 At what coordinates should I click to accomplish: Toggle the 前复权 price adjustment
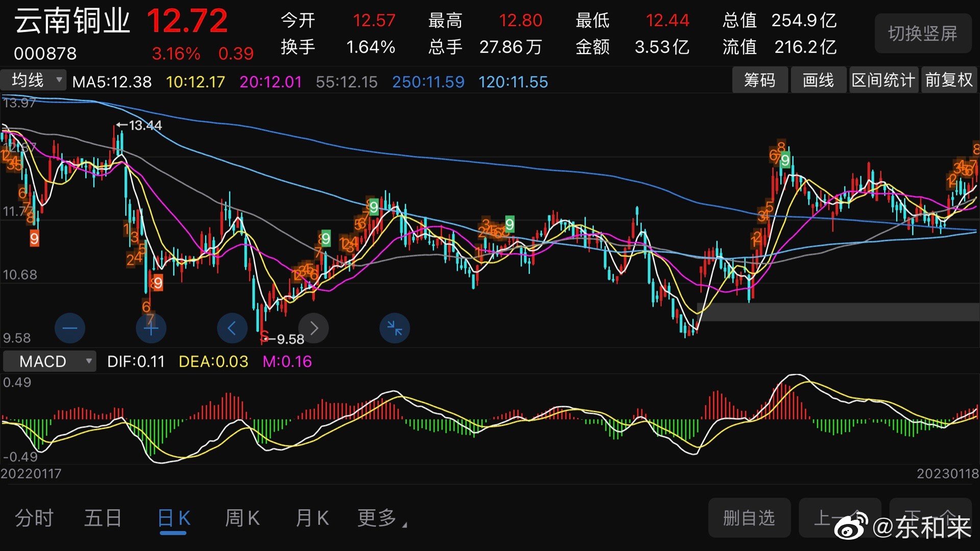tap(949, 80)
